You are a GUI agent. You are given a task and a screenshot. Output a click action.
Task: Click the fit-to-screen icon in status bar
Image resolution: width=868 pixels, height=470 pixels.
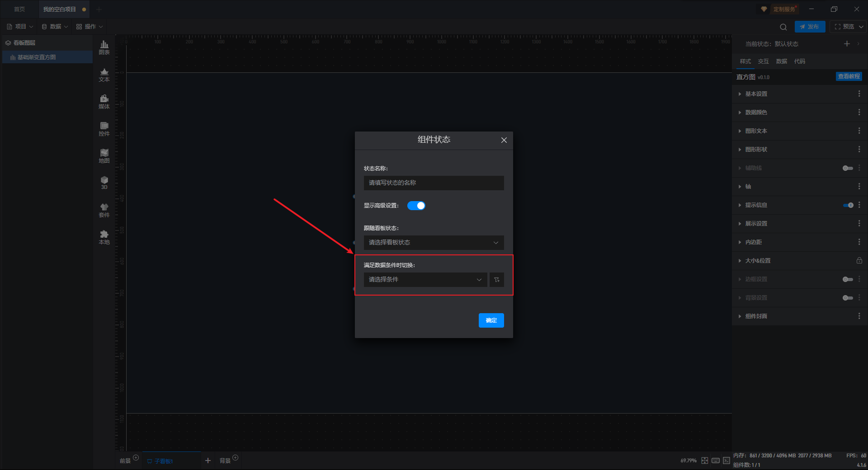[704, 461]
